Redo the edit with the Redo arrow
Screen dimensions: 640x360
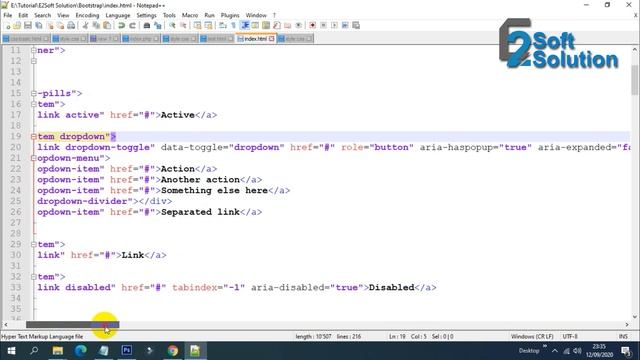coord(132,25)
